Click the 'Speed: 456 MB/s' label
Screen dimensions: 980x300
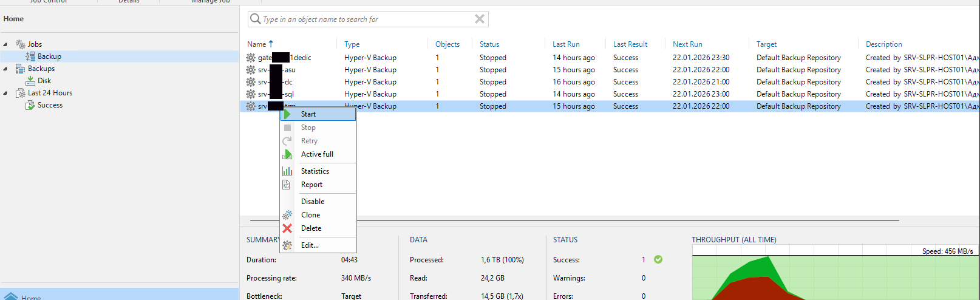(947, 251)
